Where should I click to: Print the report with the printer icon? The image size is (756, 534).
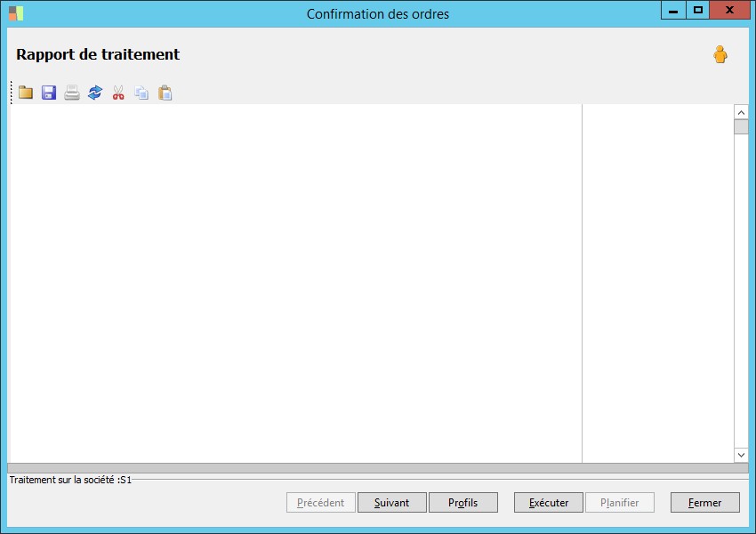[x=72, y=93]
